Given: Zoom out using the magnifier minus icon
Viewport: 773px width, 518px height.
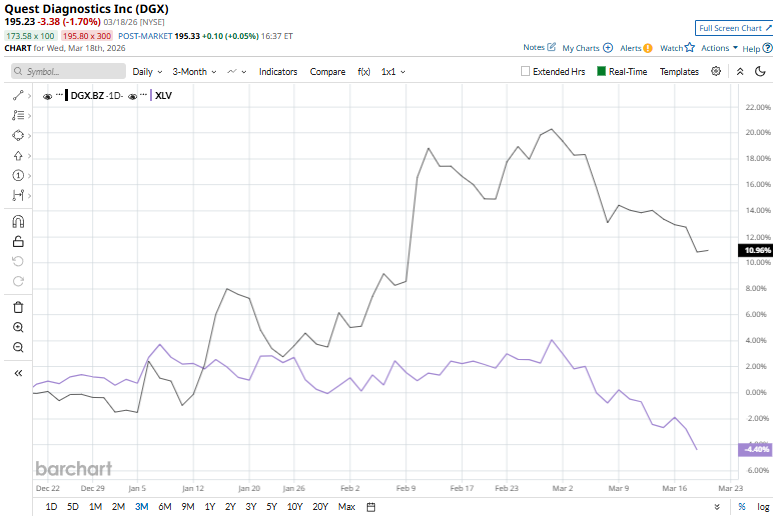Looking at the screenshot, I should [18, 347].
